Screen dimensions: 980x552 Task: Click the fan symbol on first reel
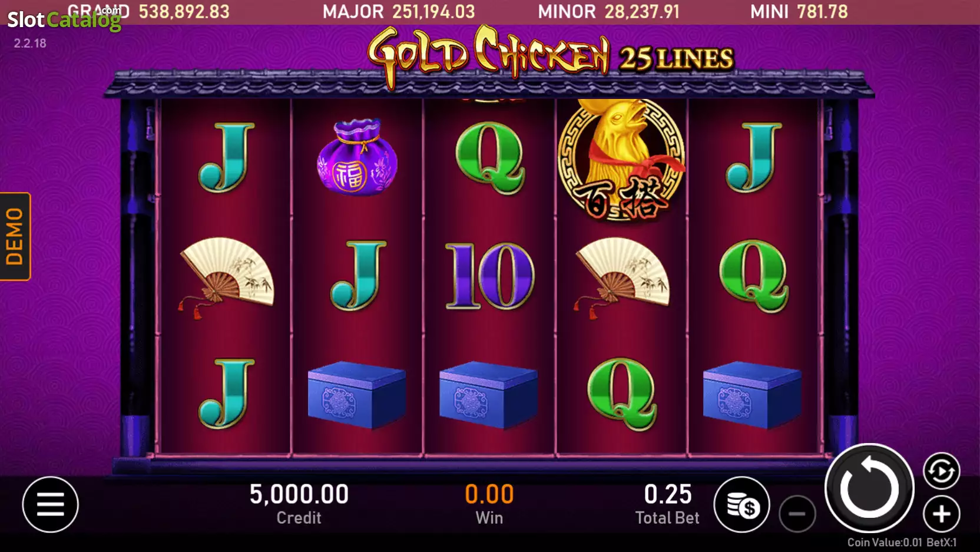[226, 276]
